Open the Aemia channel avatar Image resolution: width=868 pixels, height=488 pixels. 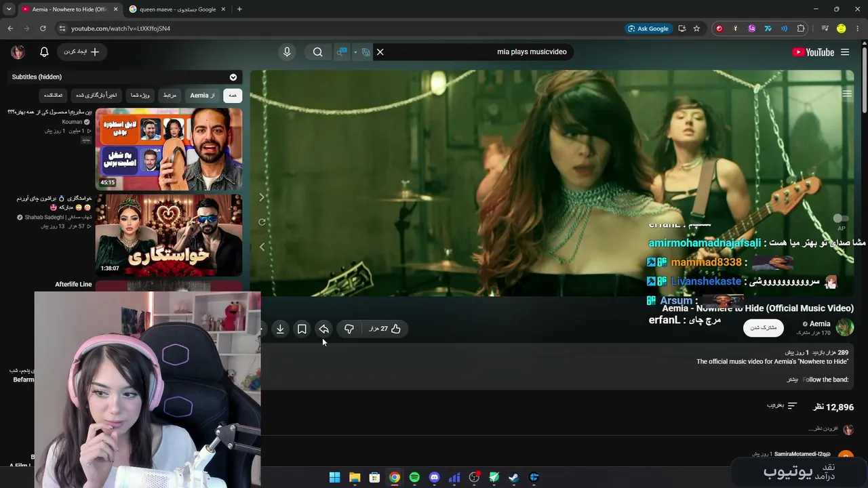click(x=845, y=328)
